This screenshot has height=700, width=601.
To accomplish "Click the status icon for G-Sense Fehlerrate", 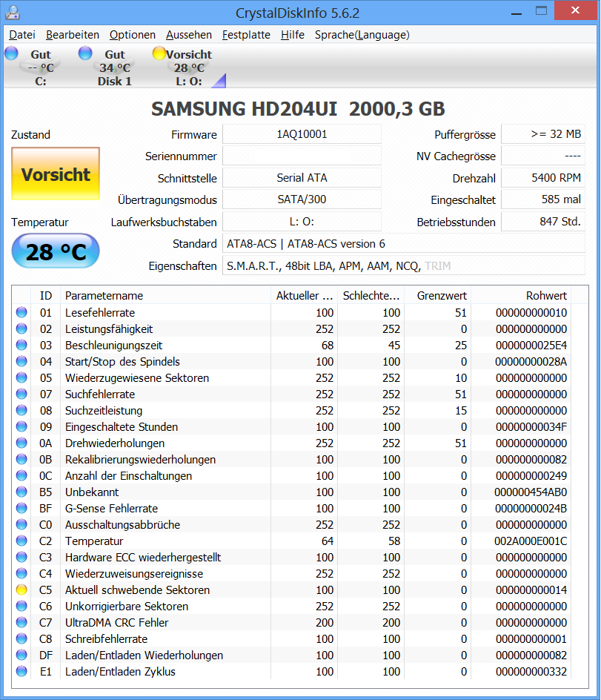I will (x=21, y=508).
